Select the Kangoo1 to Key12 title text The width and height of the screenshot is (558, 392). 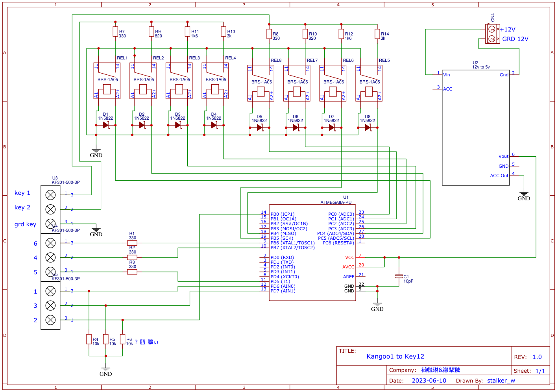point(395,357)
